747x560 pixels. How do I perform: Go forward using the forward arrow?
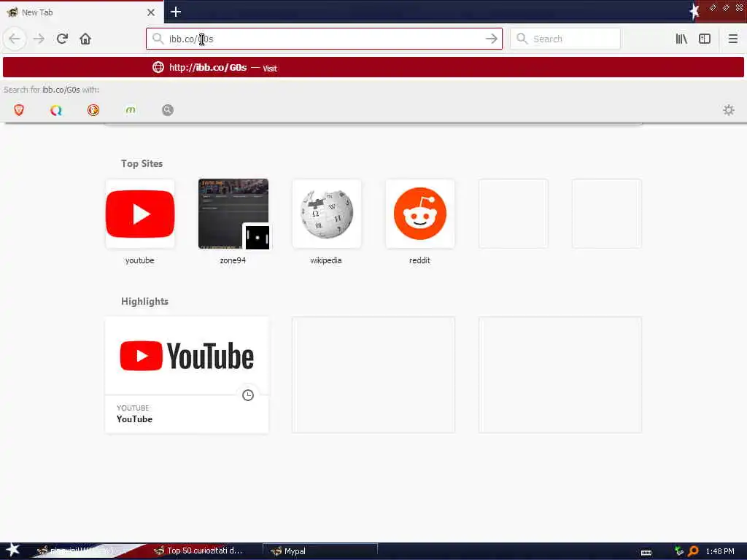point(39,39)
